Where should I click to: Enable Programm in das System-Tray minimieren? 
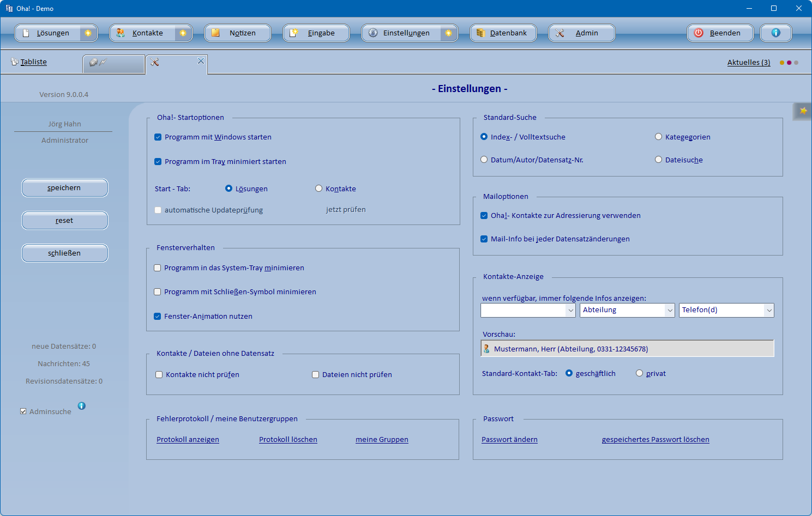tap(158, 268)
